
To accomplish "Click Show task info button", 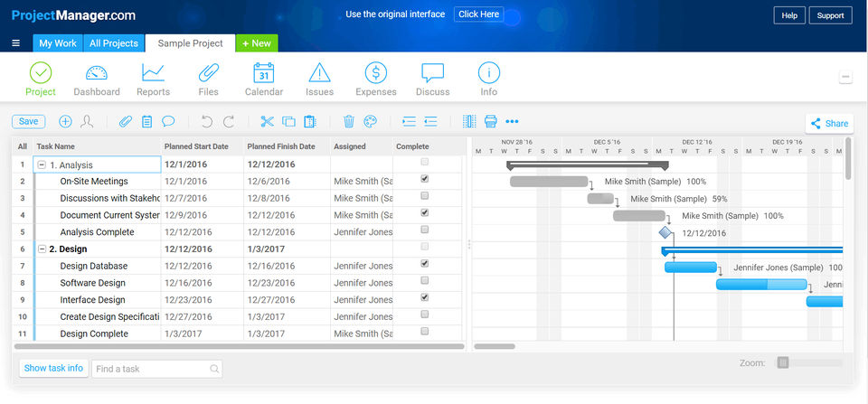I will click(53, 368).
